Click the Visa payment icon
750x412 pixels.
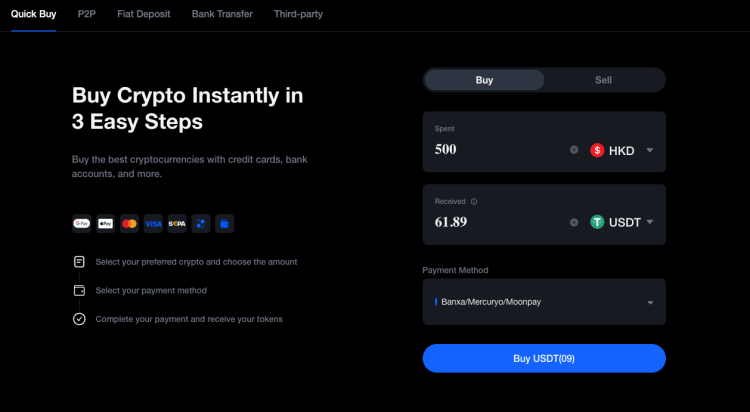coord(153,224)
